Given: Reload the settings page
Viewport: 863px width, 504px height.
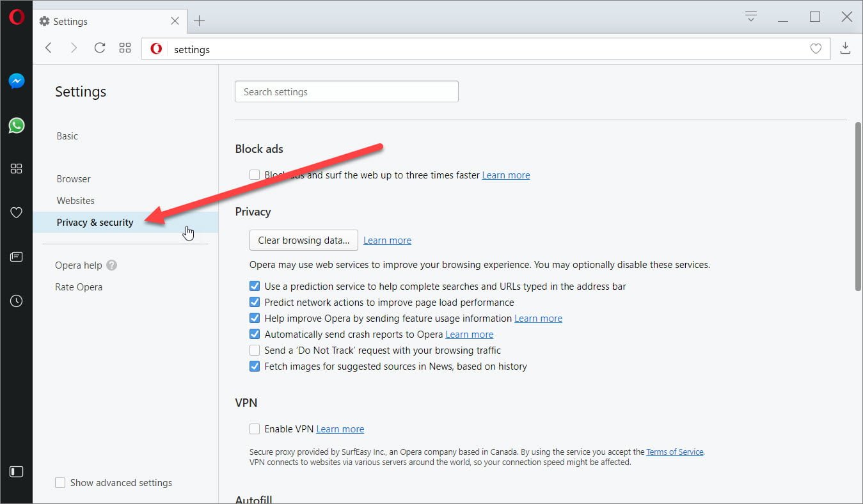Looking at the screenshot, I should pyautogui.click(x=100, y=48).
